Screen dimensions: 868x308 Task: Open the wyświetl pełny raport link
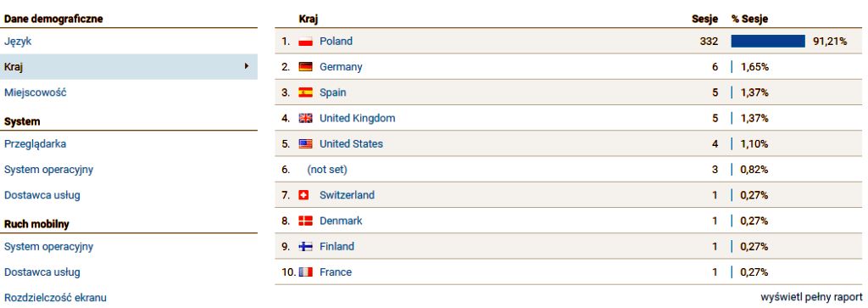(811, 297)
